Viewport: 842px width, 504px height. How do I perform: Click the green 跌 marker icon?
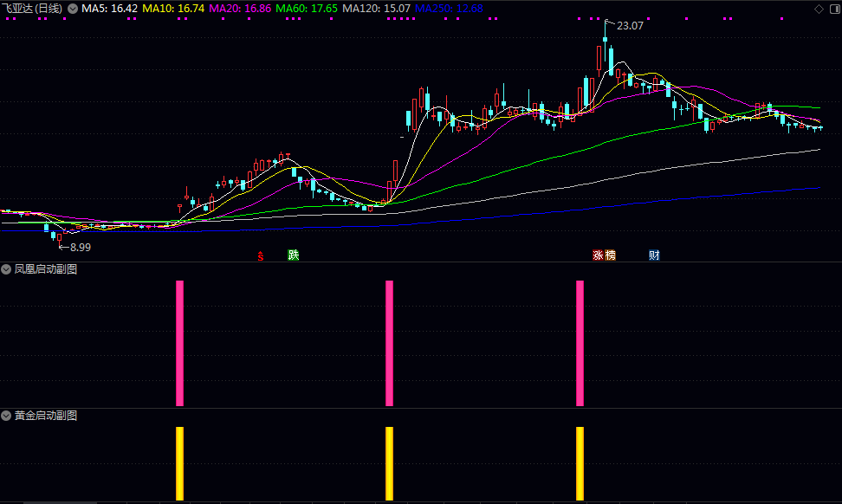[294, 255]
